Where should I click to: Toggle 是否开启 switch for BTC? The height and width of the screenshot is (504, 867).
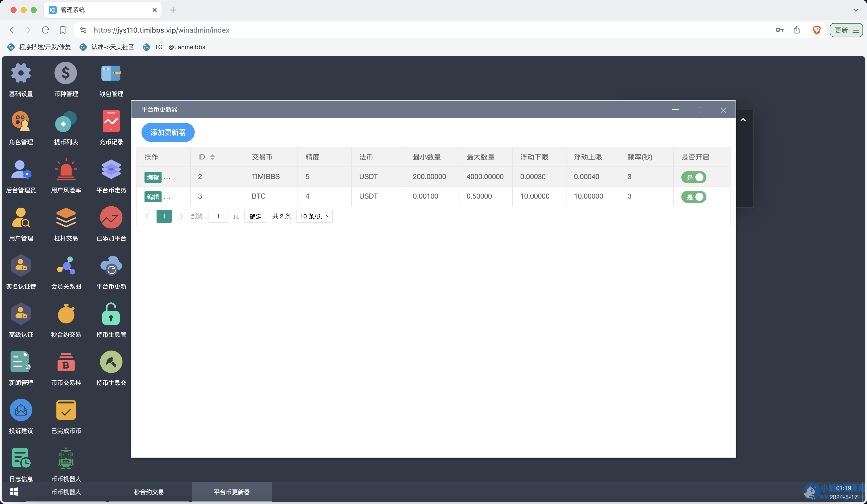click(x=694, y=197)
